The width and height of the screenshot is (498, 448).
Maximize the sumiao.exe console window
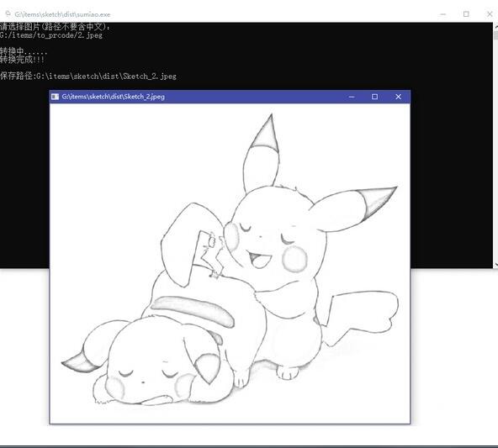tap(466, 14)
